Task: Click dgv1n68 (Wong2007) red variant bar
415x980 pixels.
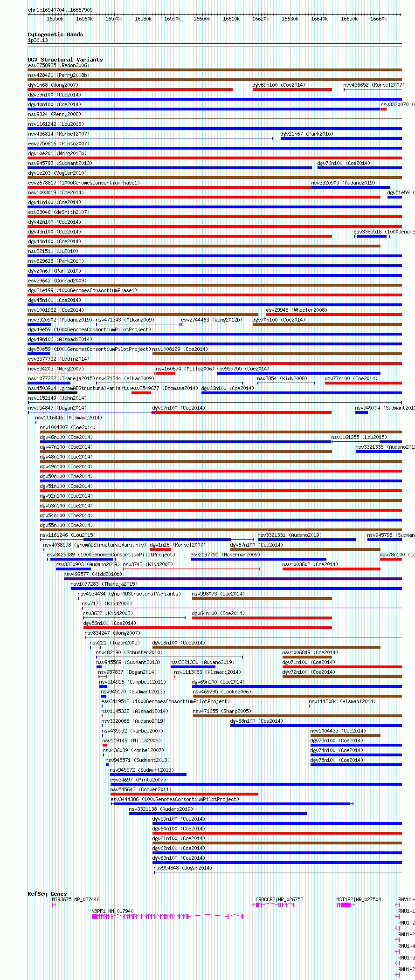Action: pyautogui.click(x=130, y=89)
